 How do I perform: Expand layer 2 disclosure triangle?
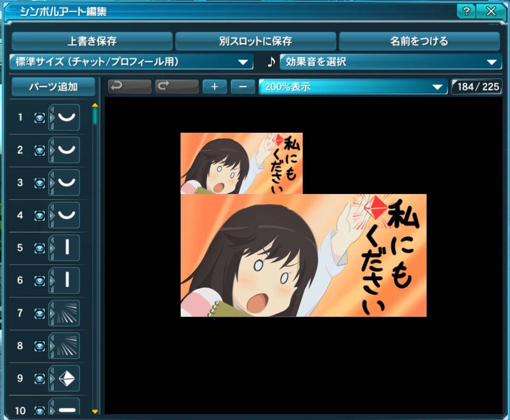pyautogui.click(x=52, y=150)
